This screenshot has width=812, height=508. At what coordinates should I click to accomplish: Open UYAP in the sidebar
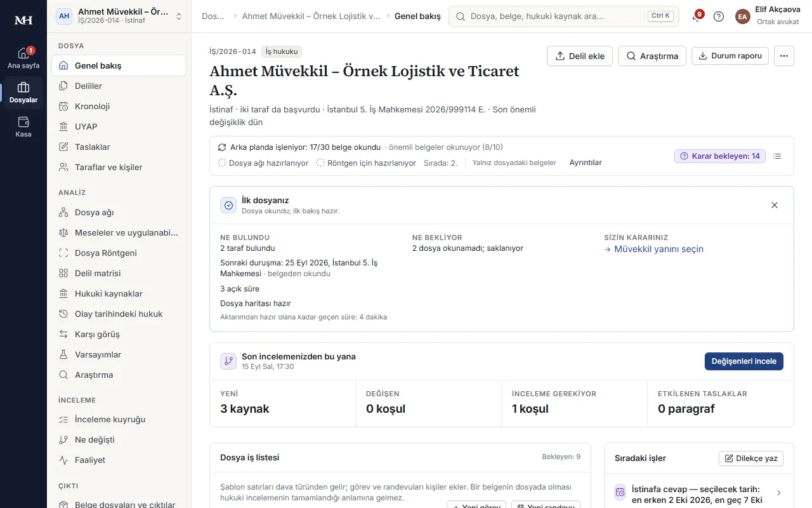(119, 126)
